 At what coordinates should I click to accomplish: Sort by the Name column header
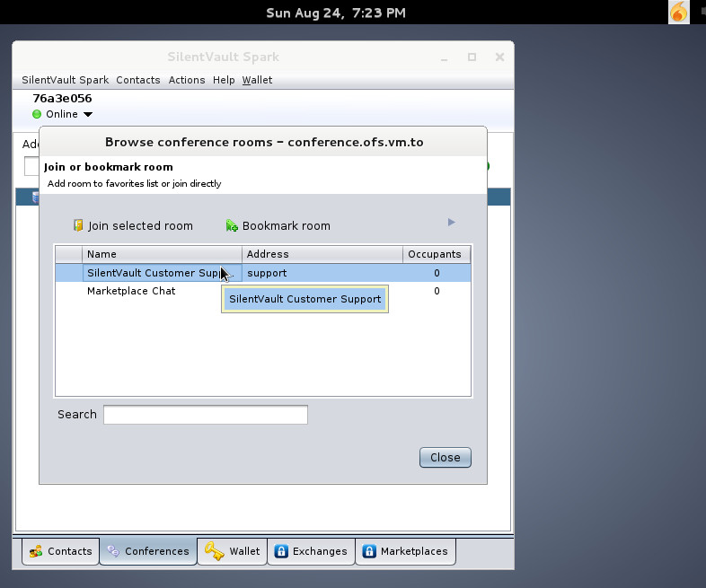pyautogui.click(x=162, y=254)
